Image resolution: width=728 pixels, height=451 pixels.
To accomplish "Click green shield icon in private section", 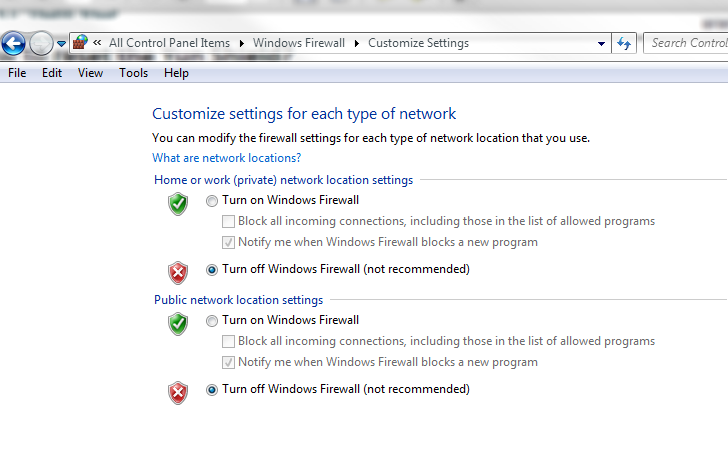I will [178, 204].
